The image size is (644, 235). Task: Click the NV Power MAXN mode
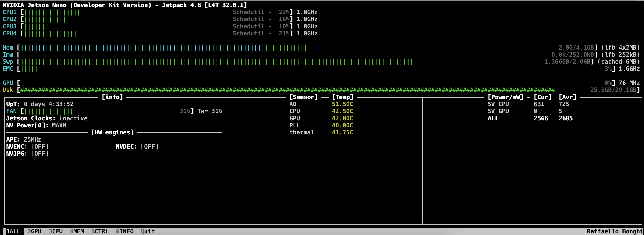59,125
